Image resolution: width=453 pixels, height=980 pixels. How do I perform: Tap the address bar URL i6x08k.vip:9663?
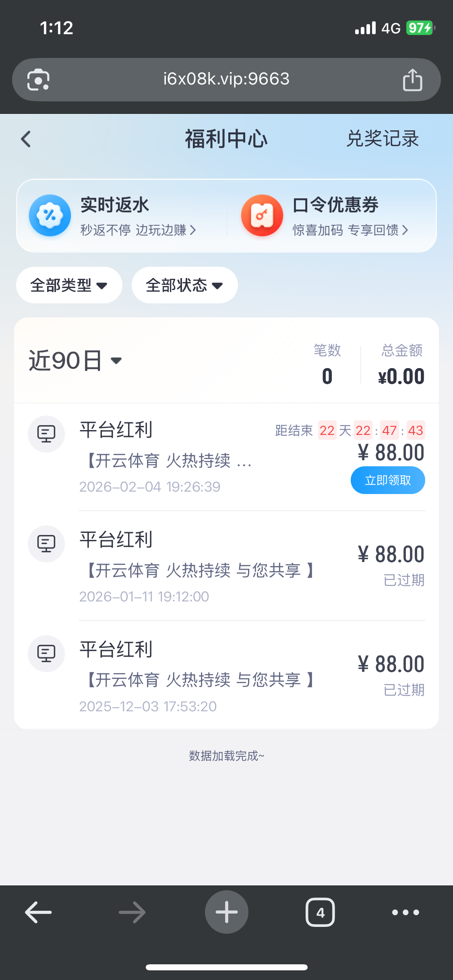click(x=226, y=79)
